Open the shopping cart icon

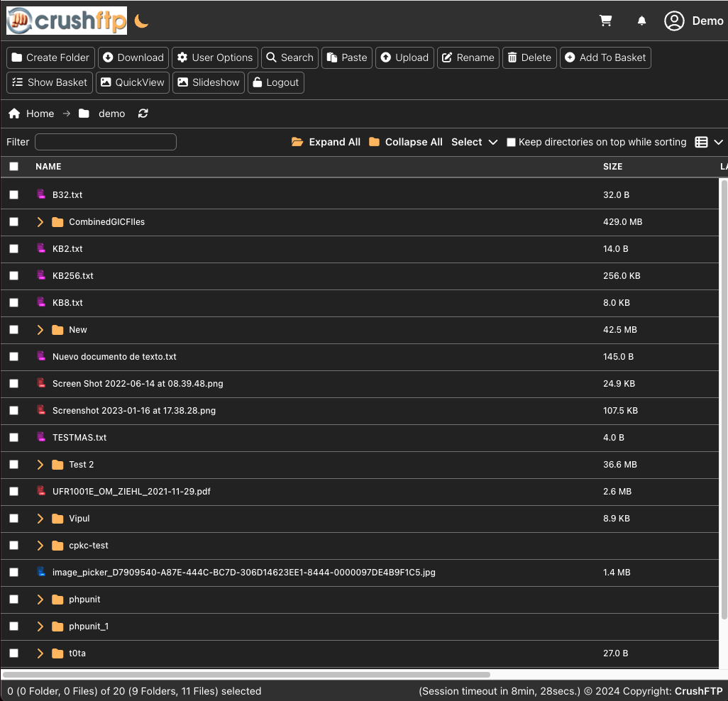click(605, 21)
